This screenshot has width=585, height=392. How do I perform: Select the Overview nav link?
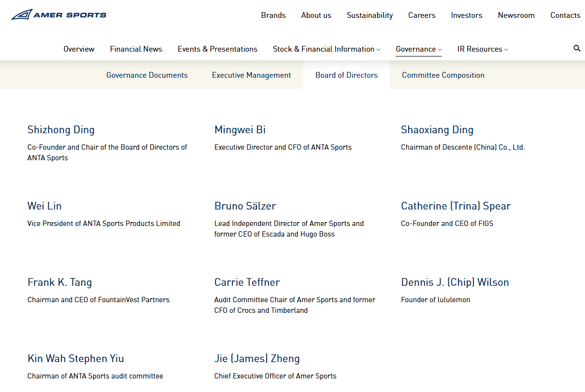tap(79, 49)
